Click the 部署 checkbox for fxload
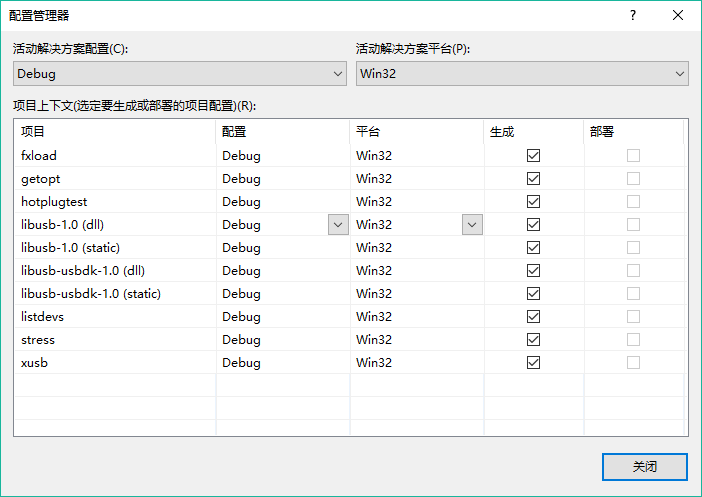Viewport: 702px width, 497px height. (633, 156)
